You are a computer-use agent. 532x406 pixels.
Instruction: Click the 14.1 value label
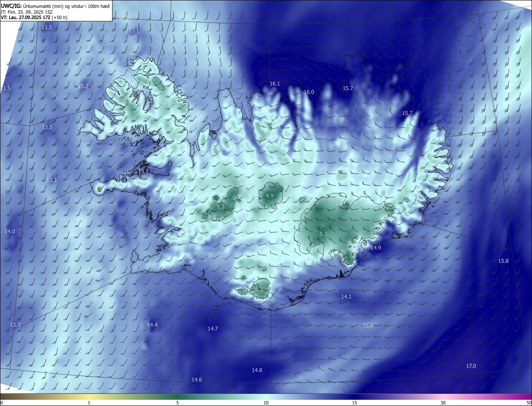(346, 296)
